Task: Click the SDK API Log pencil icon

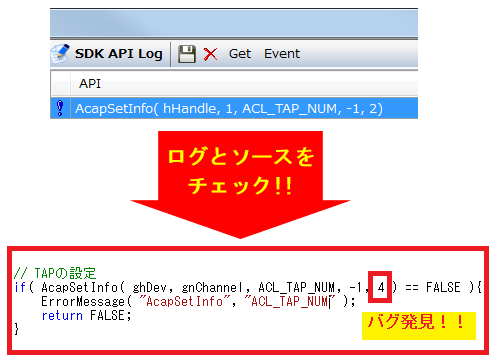Action: (60, 54)
